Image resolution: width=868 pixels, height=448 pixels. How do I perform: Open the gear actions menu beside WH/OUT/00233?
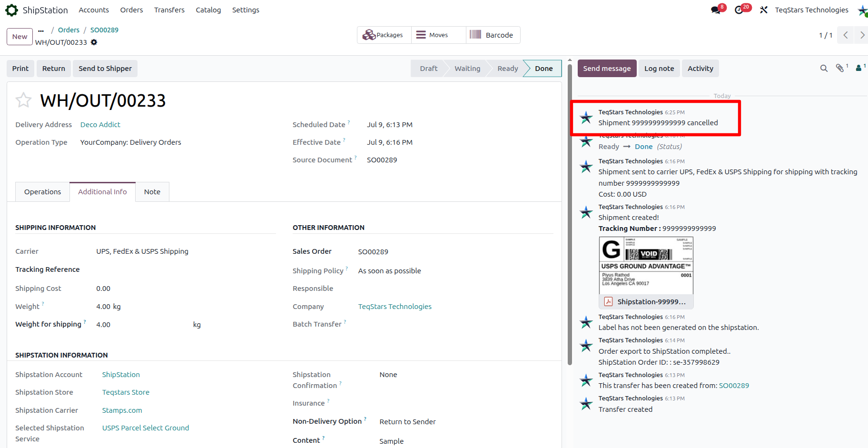pyautogui.click(x=94, y=42)
